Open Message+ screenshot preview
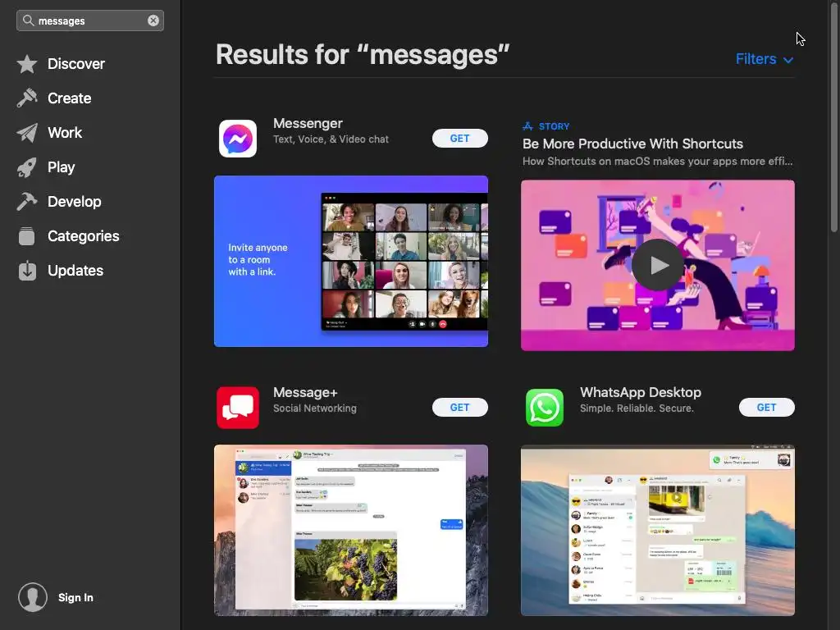840x630 pixels. 351,531
